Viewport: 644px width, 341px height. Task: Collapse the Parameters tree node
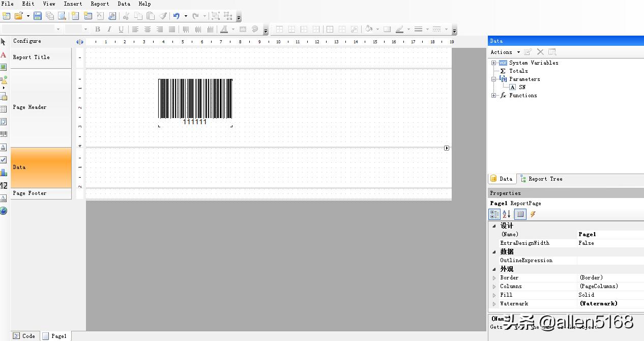(x=493, y=79)
